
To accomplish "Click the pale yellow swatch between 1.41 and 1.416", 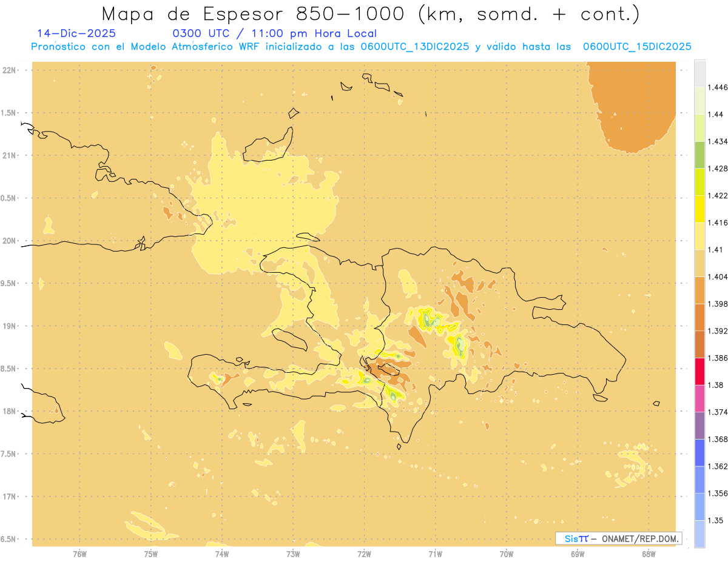I will point(699,236).
